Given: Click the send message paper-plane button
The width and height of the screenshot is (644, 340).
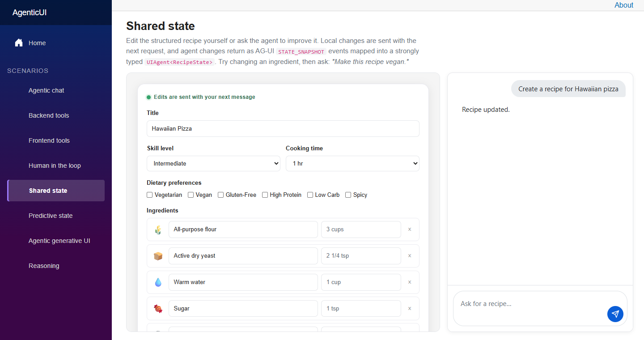Looking at the screenshot, I should (x=615, y=314).
